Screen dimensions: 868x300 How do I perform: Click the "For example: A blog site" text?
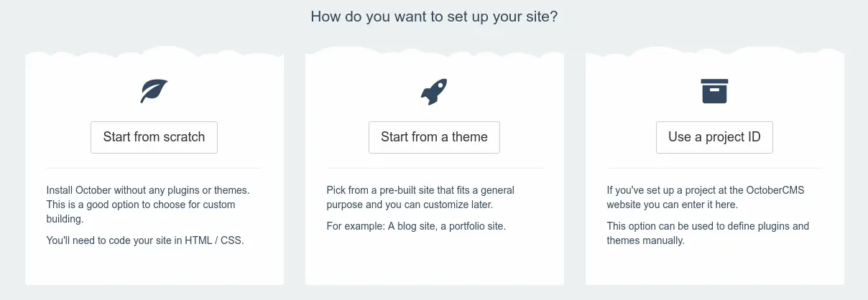(x=416, y=226)
